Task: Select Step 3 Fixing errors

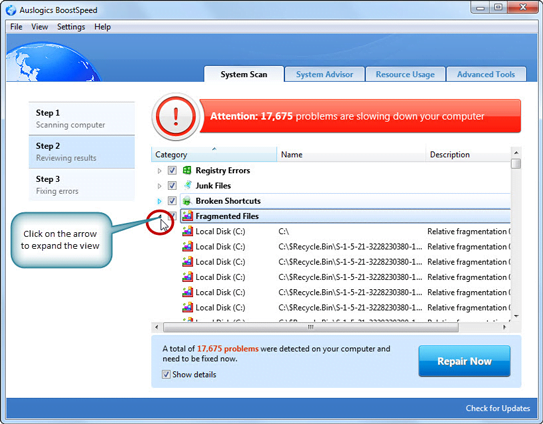Action: pyautogui.click(x=81, y=185)
